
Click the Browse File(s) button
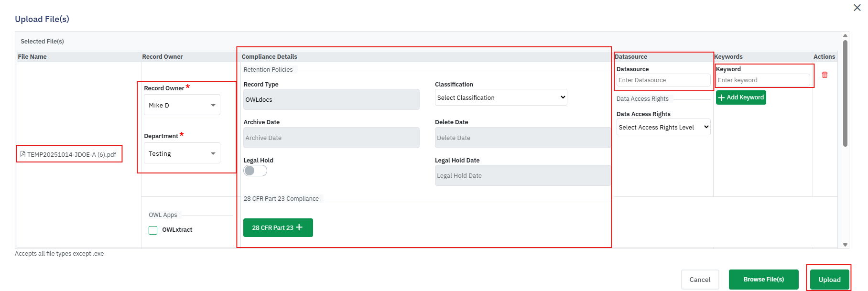[763, 280]
